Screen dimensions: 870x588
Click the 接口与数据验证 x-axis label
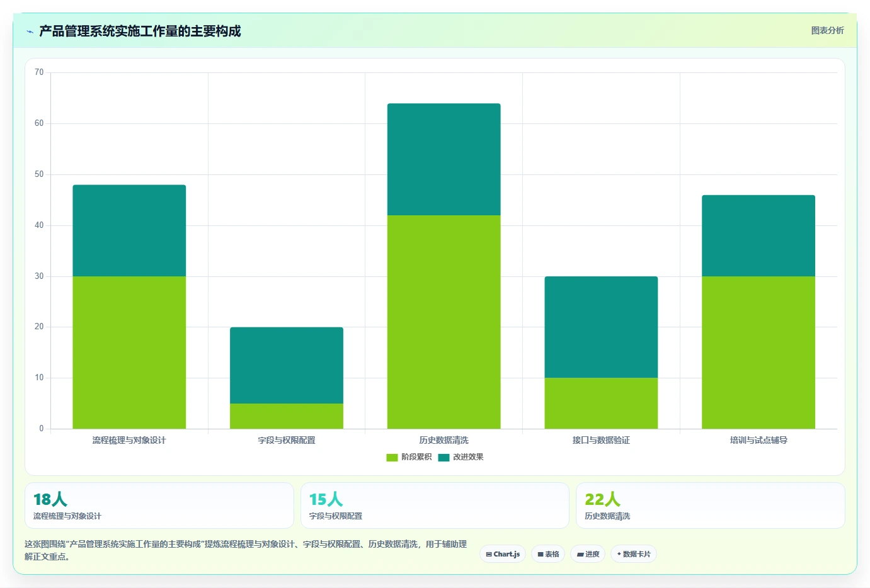pos(601,440)
